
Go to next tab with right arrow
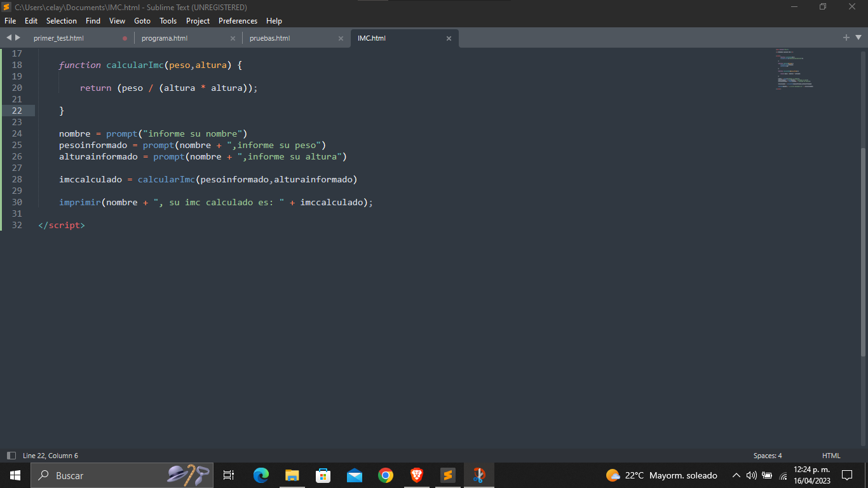click(x=18, y=37)
